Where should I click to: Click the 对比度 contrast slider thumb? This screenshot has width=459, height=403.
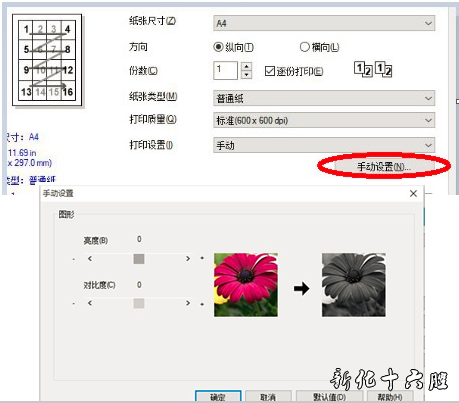(139, 303)
